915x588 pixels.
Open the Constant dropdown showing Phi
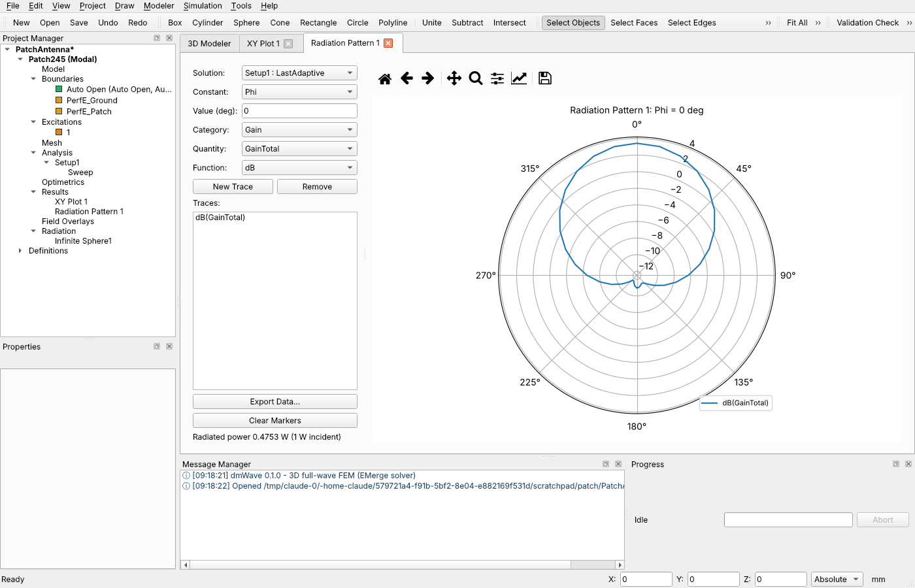(299, 92)
